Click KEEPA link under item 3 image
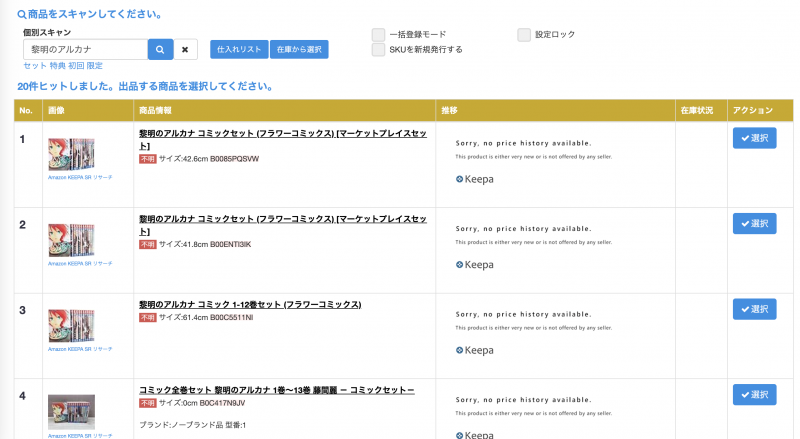800x439 pixels. click(x=76, y=349)
